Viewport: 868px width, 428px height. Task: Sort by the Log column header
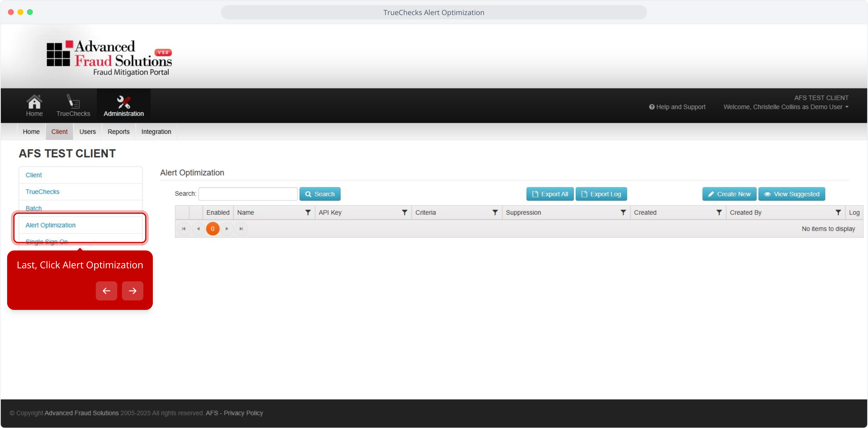[x=854, y=212]
